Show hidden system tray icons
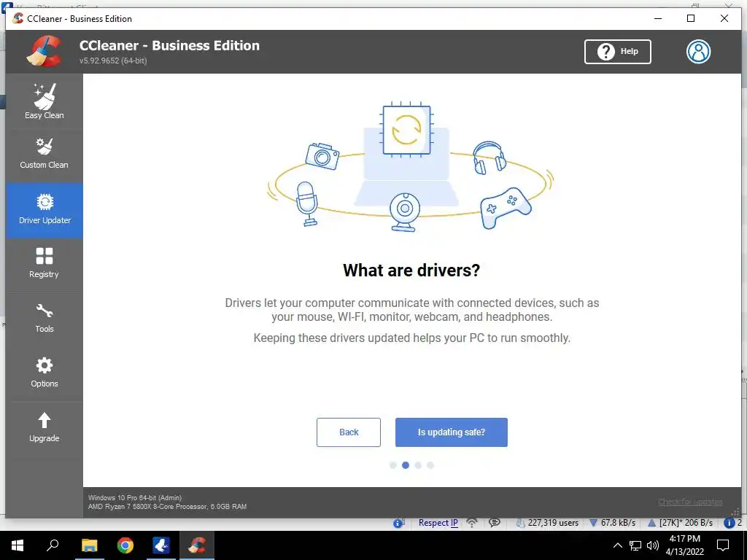The width and height of the screenshot is (747, 560). click(x=617, y=545)
